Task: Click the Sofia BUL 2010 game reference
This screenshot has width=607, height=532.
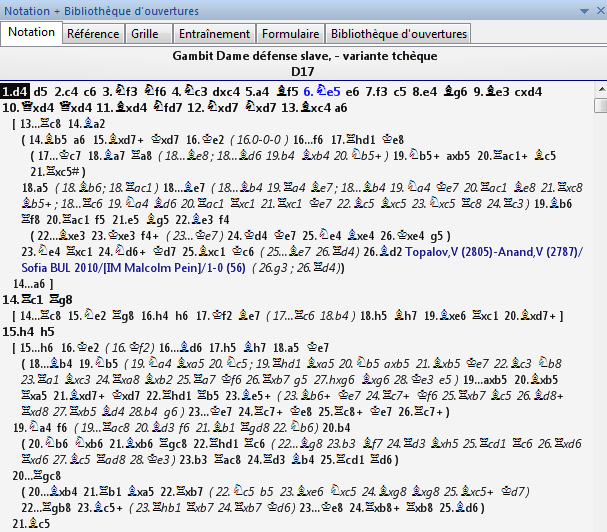Action: point(133,268)
